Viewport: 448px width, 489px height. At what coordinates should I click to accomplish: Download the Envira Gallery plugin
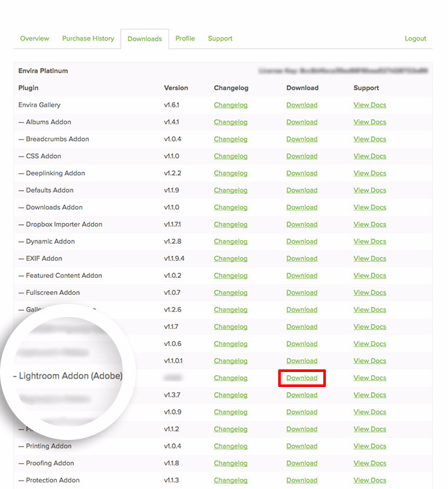[x=302, y=105]
